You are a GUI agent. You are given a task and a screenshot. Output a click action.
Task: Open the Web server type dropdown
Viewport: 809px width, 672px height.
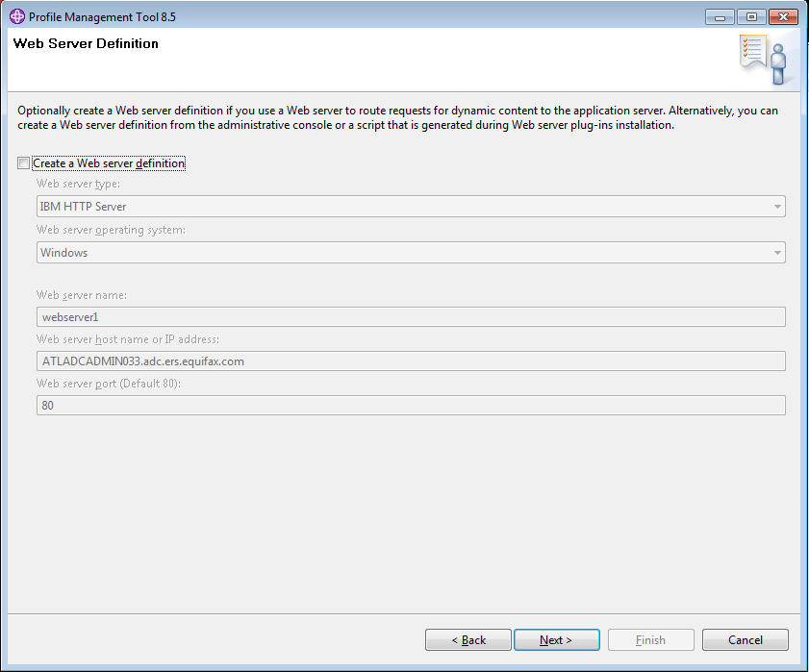click(x=776, y=206)
